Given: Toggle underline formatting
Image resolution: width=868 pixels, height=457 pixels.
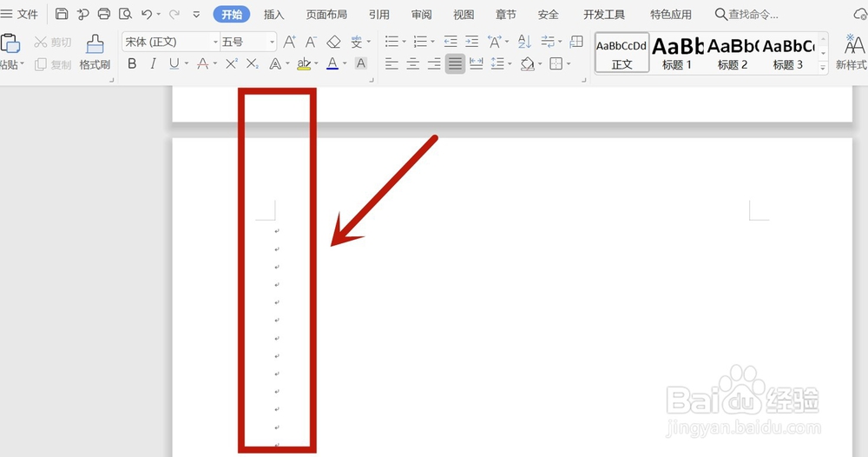Looking at the screenshot, I should pyautogui.click(x=174, y=63).
